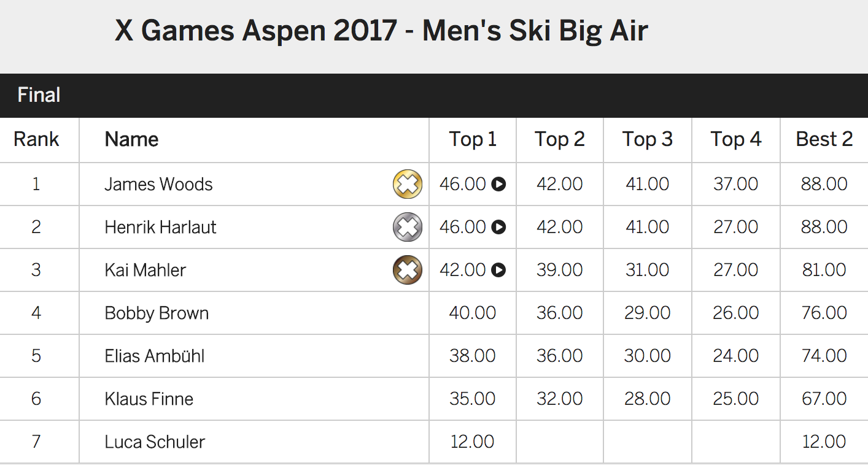868x465 pixels.
Task: Click Elias Ambühl's name in the table
Action: (155, 356)
